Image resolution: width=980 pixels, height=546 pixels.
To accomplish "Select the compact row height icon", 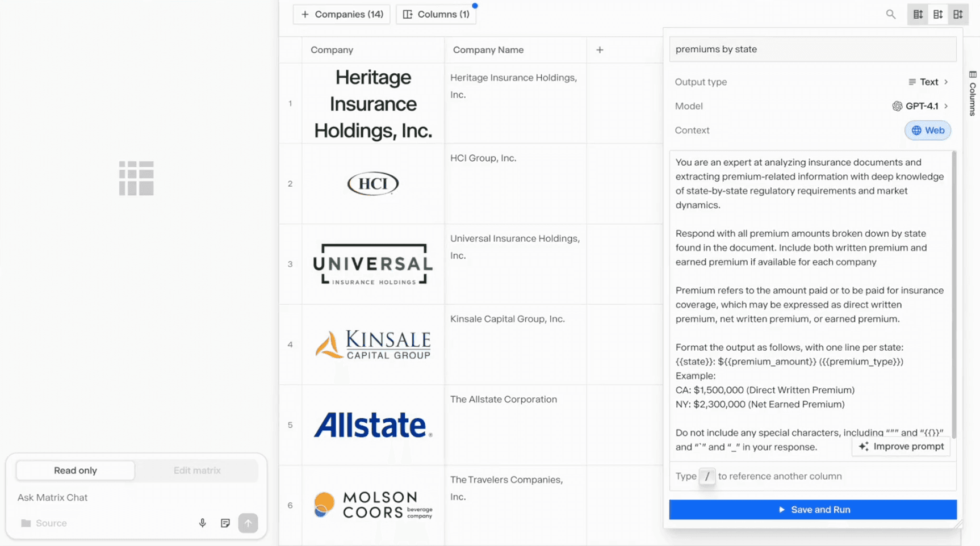I will coord(918,14).
